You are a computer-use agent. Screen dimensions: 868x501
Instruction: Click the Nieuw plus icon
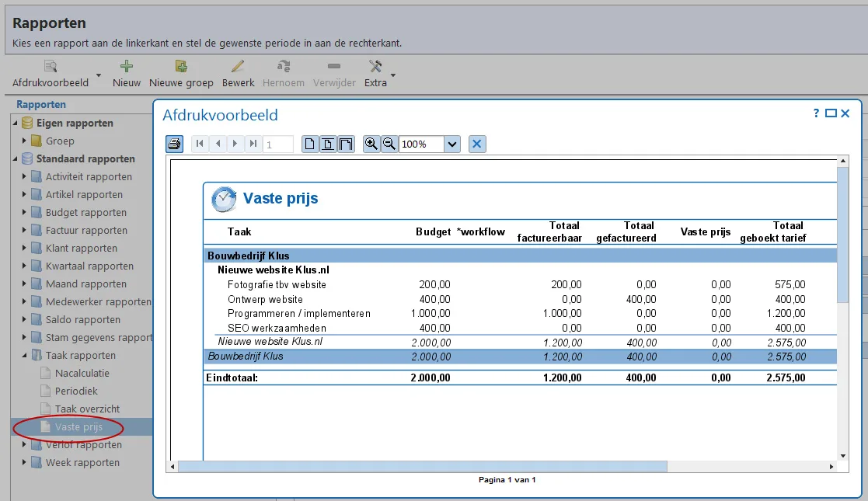(126, 67)
